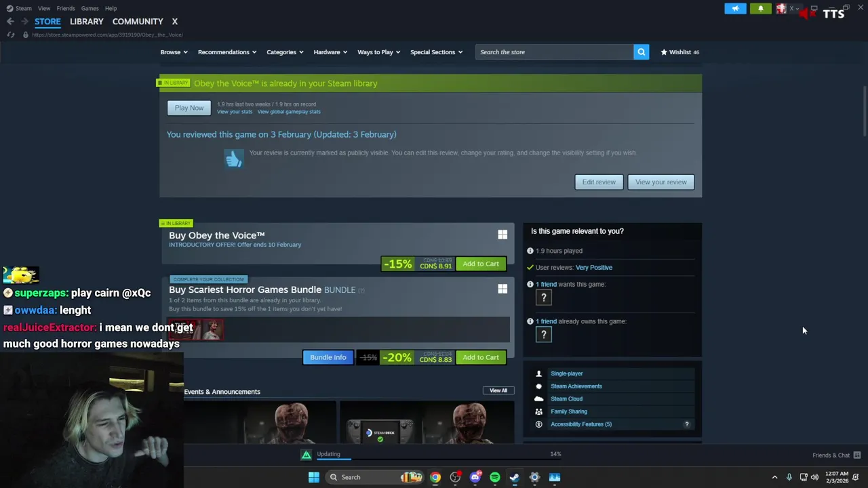Open the Steam Achievements link
868x488 pixels.
(x=576, y=386)
